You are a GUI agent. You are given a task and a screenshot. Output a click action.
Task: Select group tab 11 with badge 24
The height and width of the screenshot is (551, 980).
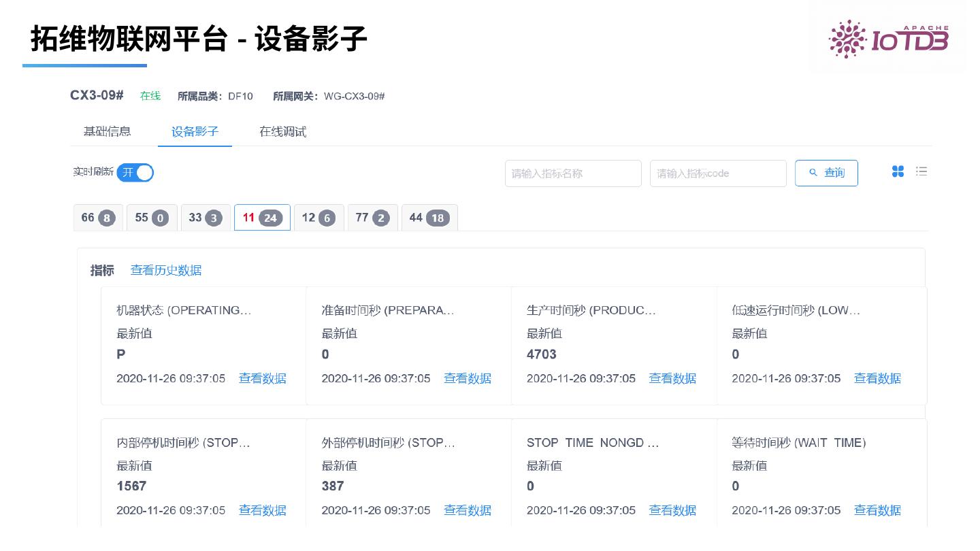pos(262,218)
